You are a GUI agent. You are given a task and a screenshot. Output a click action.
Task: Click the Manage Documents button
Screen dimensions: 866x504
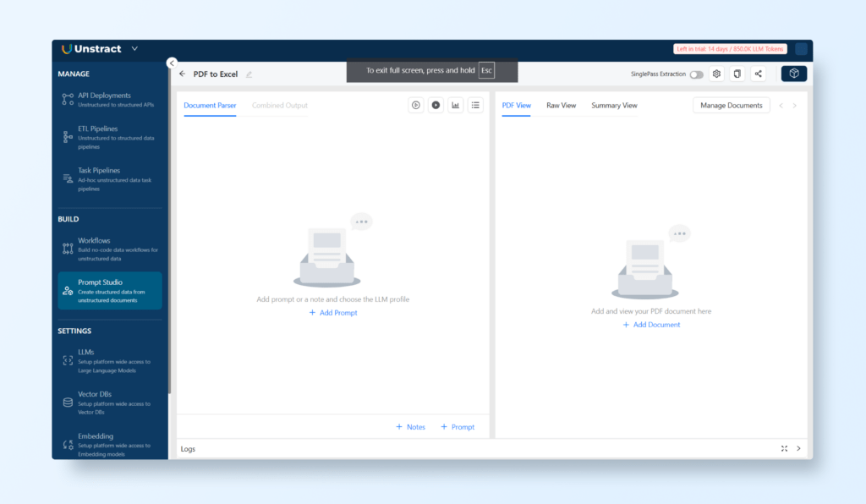click(731, 106)
